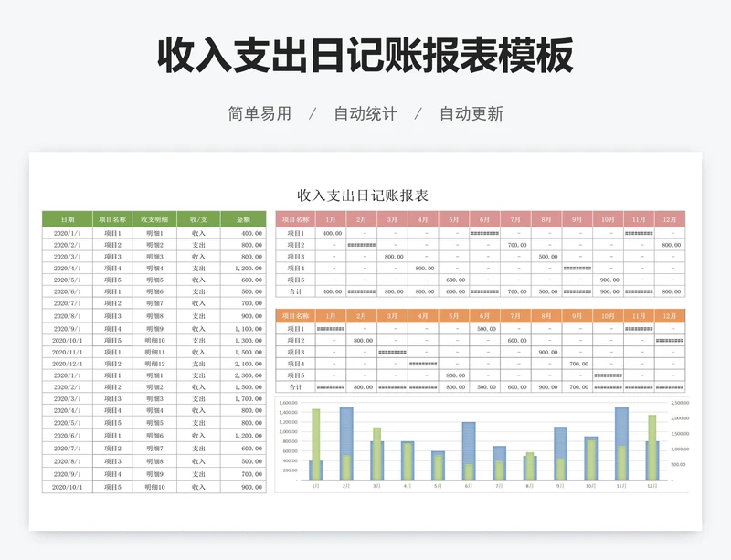
Task: Click the sheet heading 收入支出日记账报表
Action: click(363, 195)
